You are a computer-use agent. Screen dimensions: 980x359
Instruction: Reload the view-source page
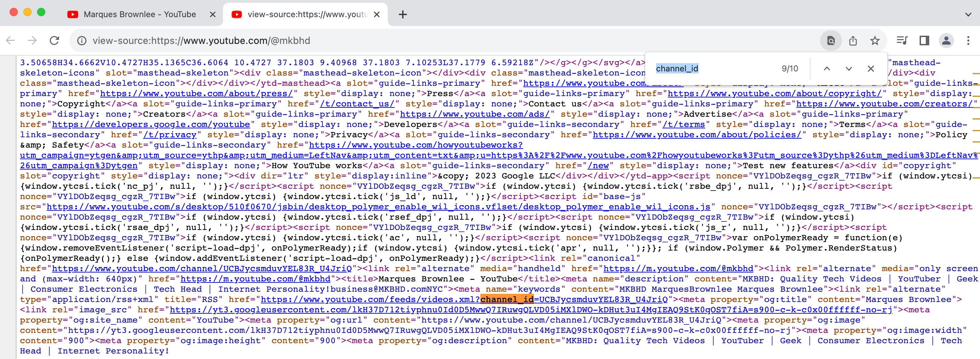[55, 40]
